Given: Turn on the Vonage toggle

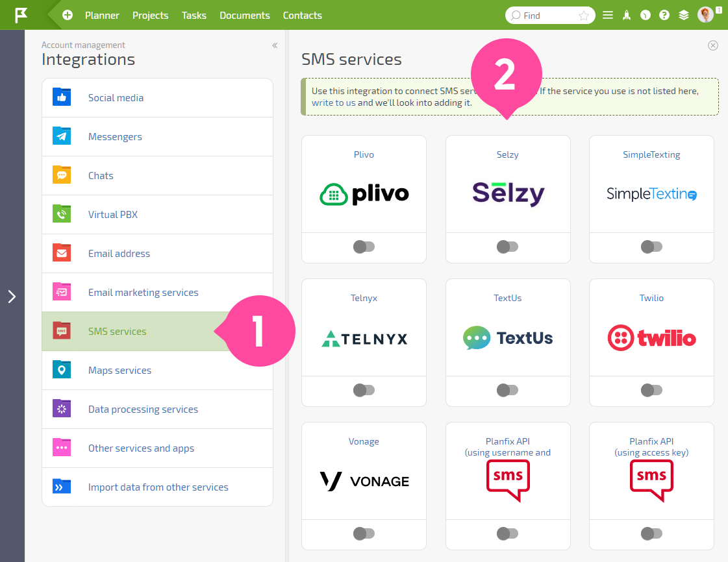Looking at the screenshot, I should [x=364, y=533].
